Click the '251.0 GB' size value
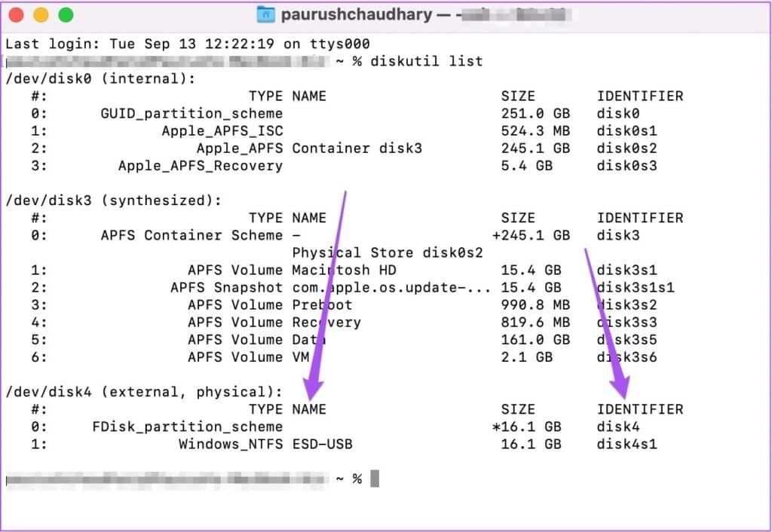Image resolution: width=772 pixels, height=532 pixels. [536, 114]
